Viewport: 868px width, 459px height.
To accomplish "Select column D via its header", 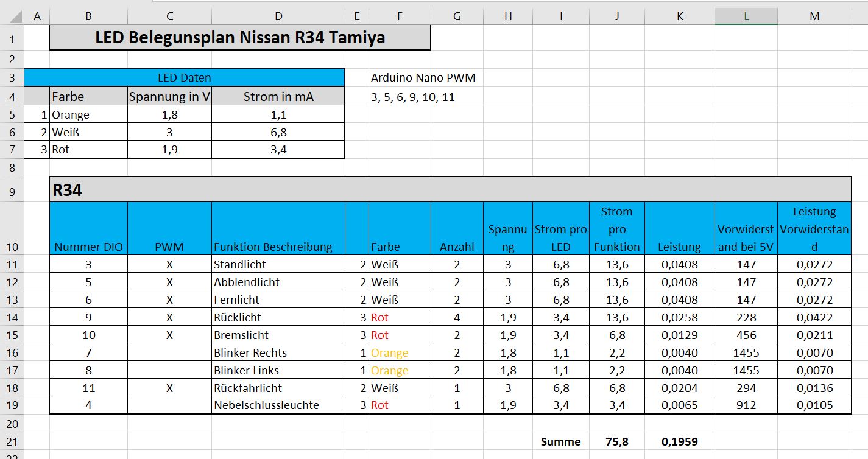I will click(x=278, y=16).
